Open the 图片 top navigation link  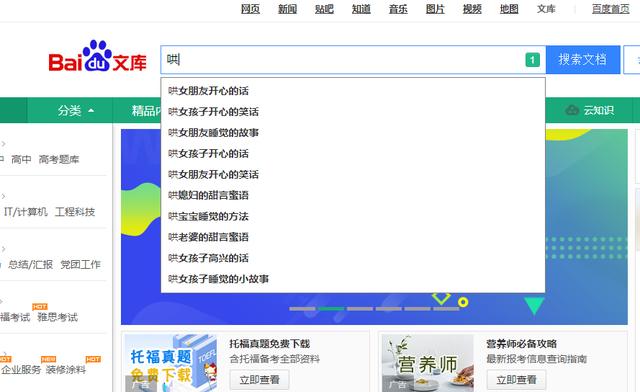pyautogui.click(x=435, y=9)
